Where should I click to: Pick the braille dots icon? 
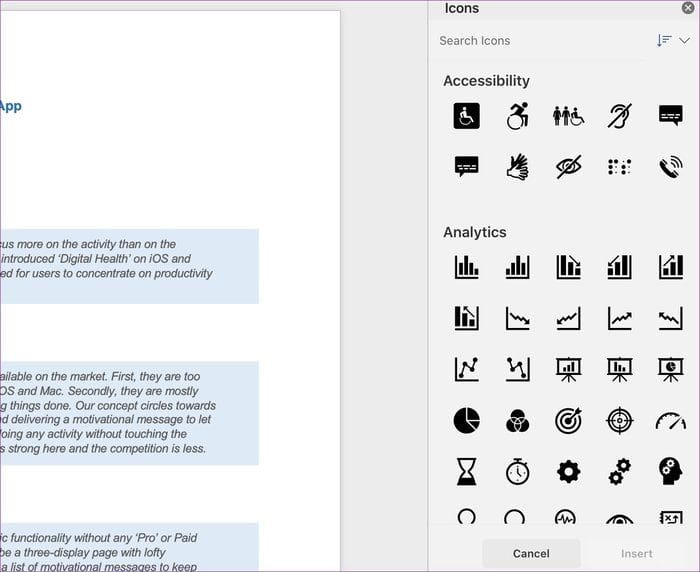(x=620, y=167)
